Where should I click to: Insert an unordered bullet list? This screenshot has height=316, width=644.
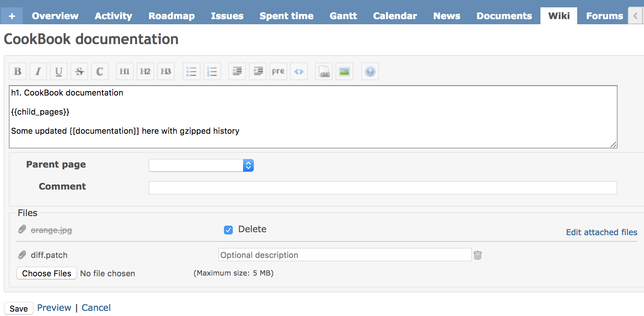pyautogui.click(x=192, y=71)
